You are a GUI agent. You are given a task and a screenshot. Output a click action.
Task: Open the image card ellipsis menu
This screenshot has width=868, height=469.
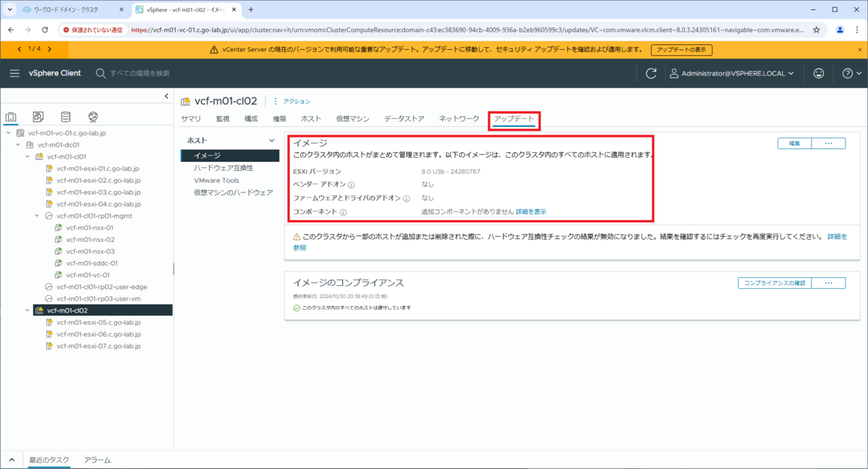click(829, 143)
